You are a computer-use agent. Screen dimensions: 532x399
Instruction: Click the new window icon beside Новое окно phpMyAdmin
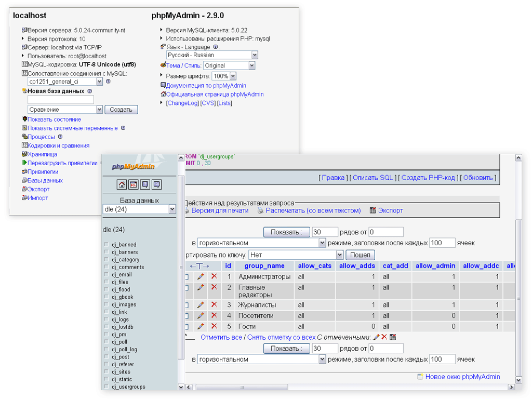(x=420, y=377)
